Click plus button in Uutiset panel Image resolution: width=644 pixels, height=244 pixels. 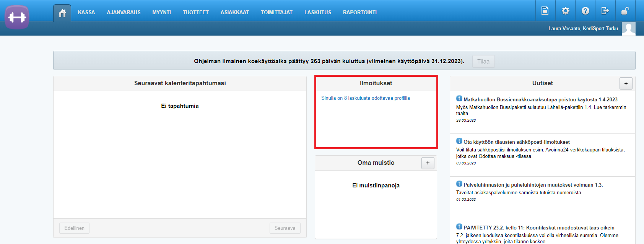coord(626,83)
